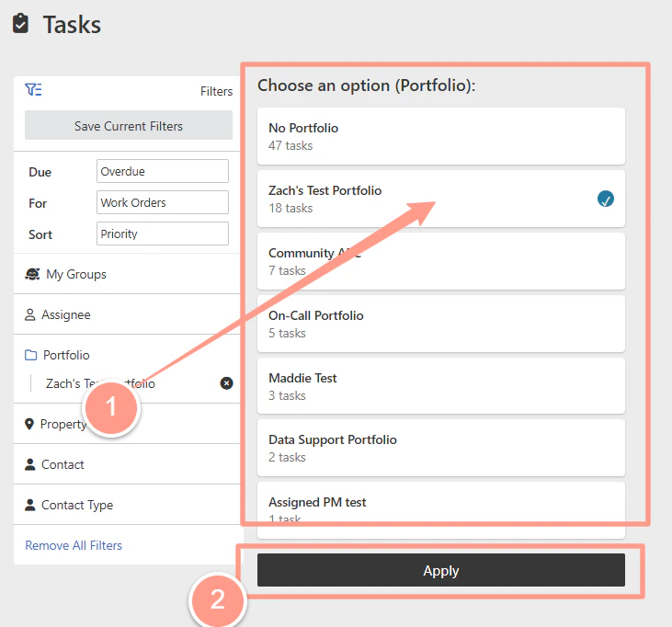Open the Sort dropdown showing Priority
The height and width of the screenshot is (627, 672).
[163, 234]
